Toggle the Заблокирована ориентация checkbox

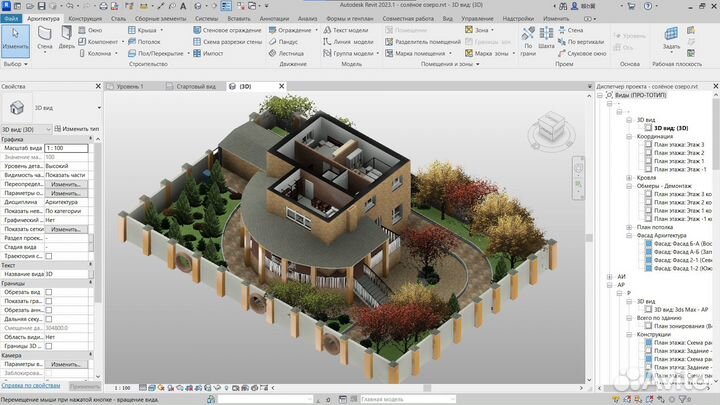point(49,373)
